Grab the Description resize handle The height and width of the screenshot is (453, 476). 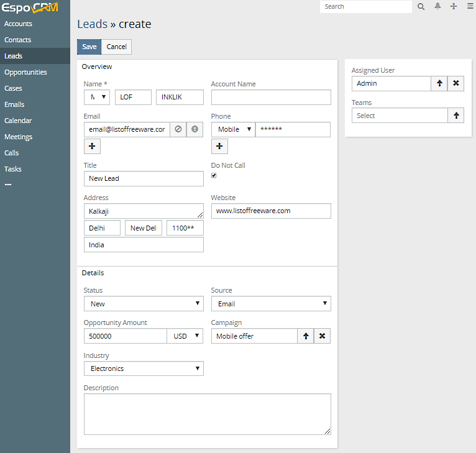[x=327, y=431]
